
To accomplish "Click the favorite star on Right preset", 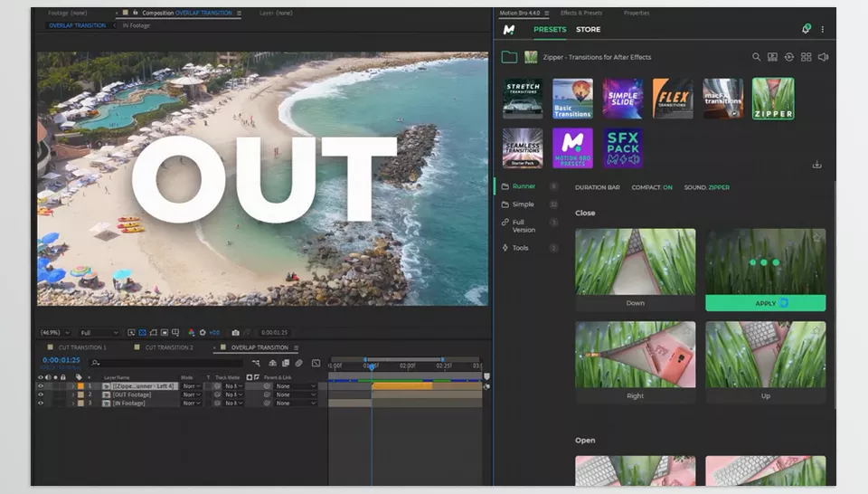I will point(687,330).
